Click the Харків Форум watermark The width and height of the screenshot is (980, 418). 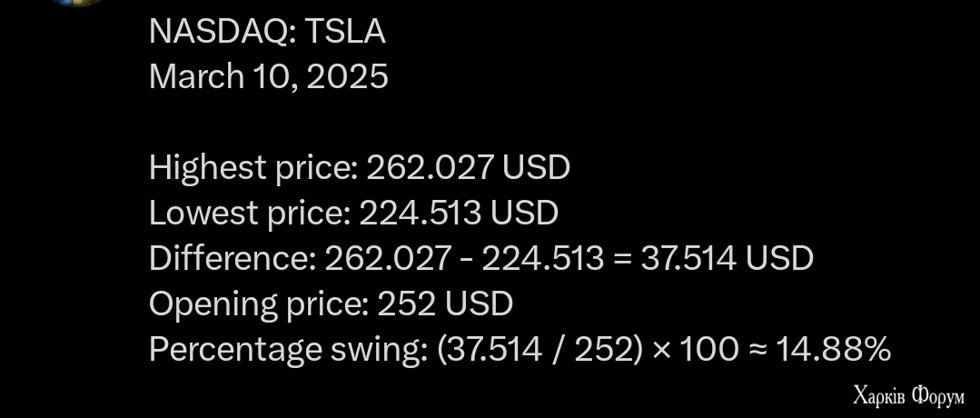point(908,396)
